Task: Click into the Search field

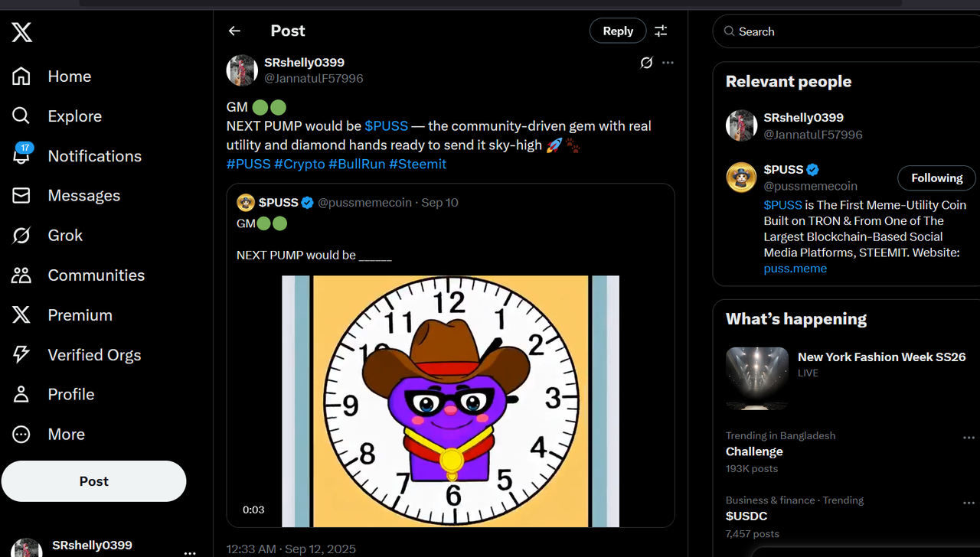Action: point(842,31)
